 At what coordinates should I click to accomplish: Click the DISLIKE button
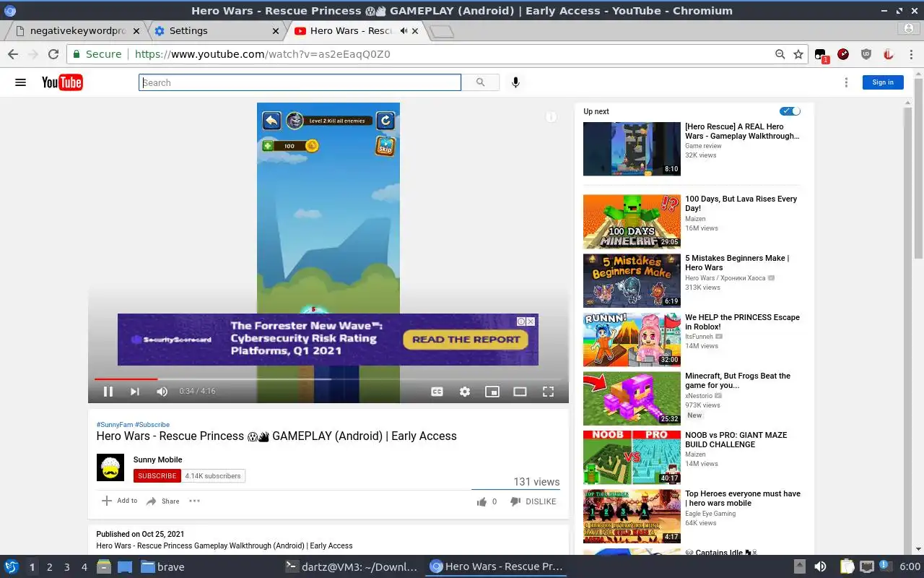pyautogui.click(x=533, y=501)
